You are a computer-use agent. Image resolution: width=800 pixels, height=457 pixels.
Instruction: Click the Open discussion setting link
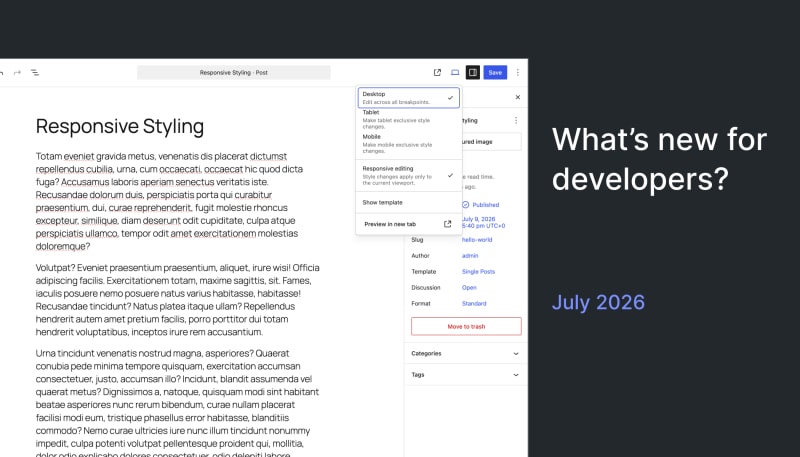pyautogui.click(x=469, y=288)
